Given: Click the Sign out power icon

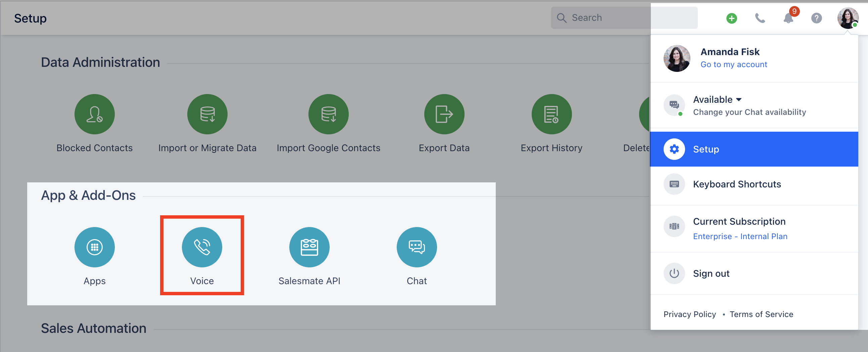Looking at the screenshot, I should 674,273.
